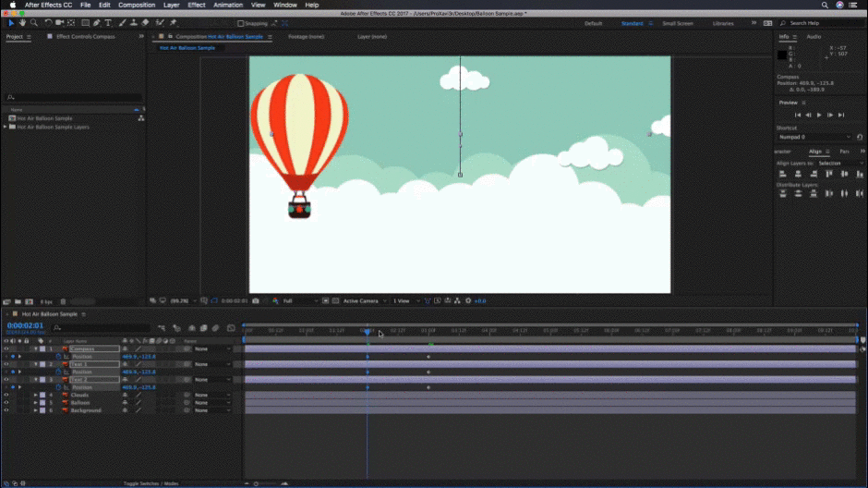Toggle Position stopwatch on Text 1 layer

pyautogui.click(x=59, y=372)
